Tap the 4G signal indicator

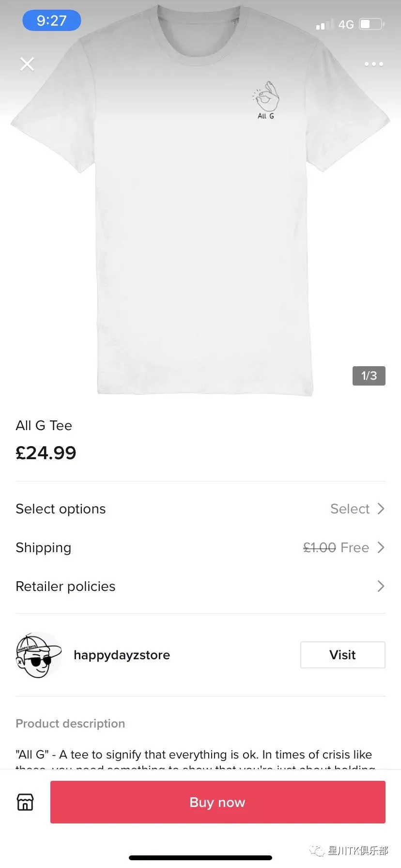point(346,25)
